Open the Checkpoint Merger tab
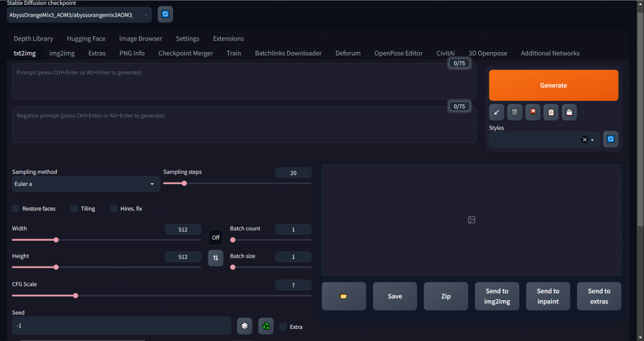Screen dimensions: 644x341 pos(186,53)
